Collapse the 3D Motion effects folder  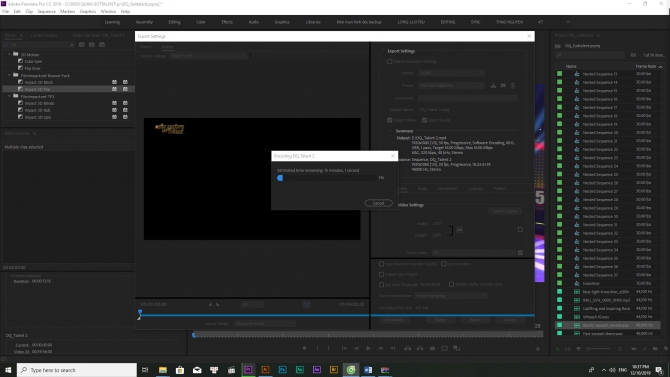tap(9, 54)
